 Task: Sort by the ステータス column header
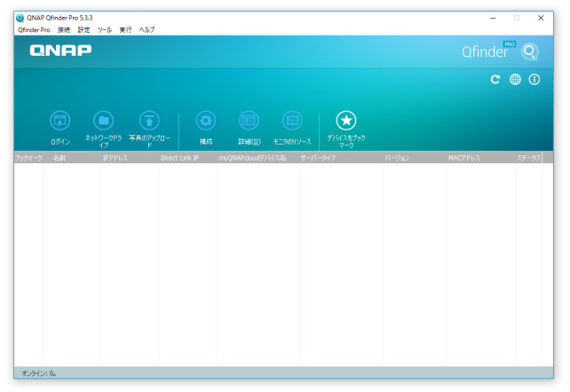(x=528, y=158)
